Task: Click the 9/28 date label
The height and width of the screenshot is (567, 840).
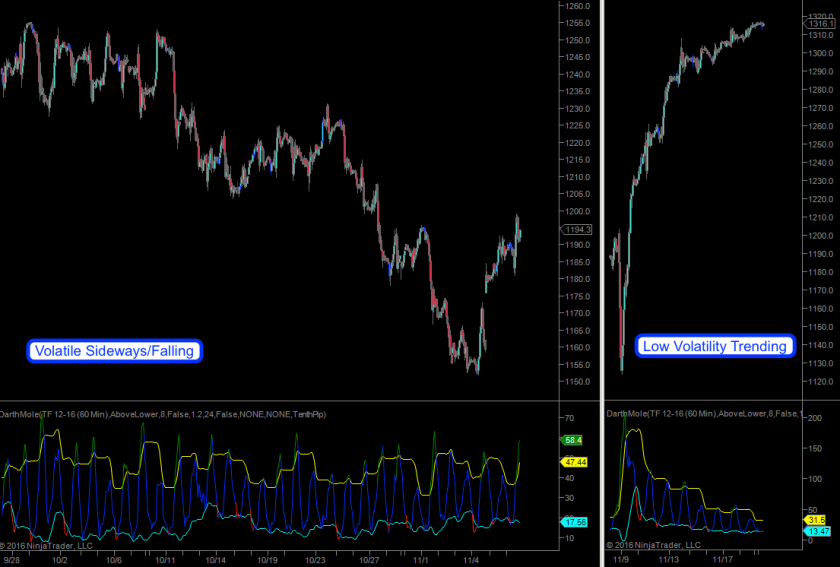Action: point(11,560)
